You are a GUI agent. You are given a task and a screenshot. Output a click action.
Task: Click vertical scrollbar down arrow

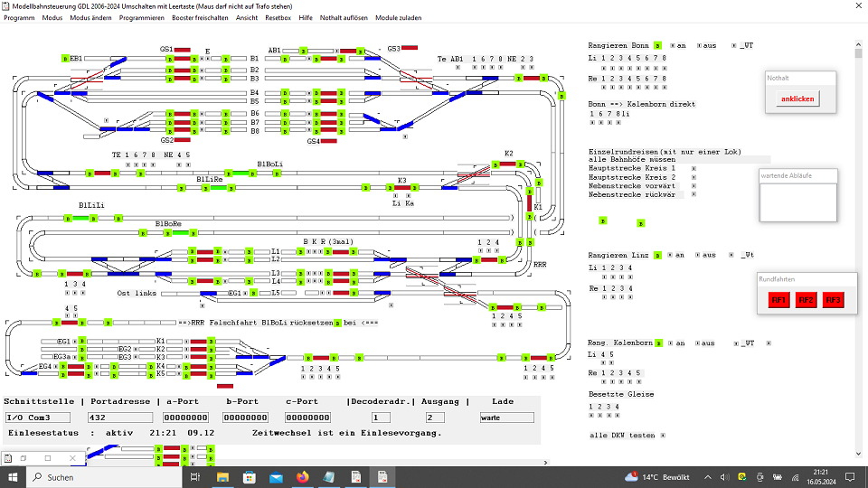[x=859, y=454]
